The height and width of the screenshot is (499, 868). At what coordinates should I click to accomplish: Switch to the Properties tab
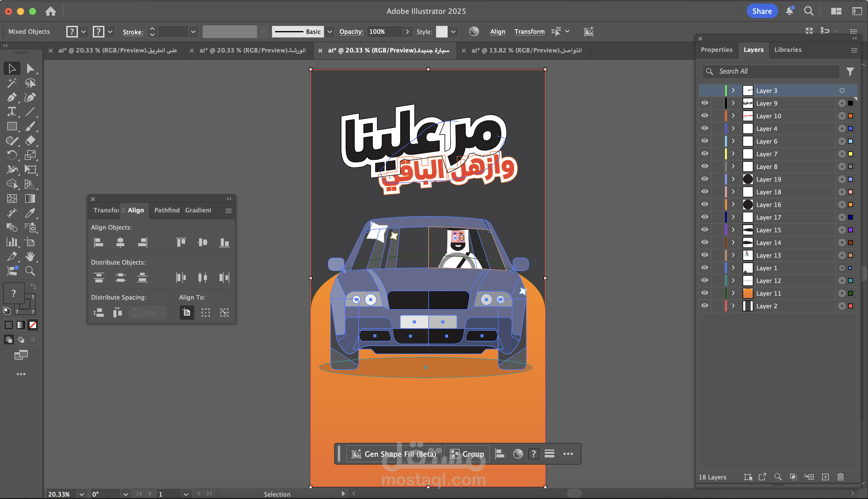(716, 50)
